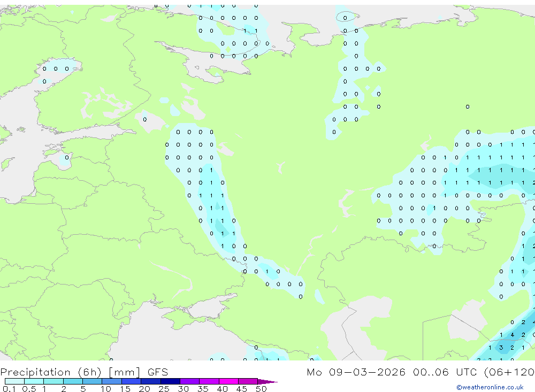Click the "50" legend scale label
Viewport: 535px width, 392px height.
point(261,389)
